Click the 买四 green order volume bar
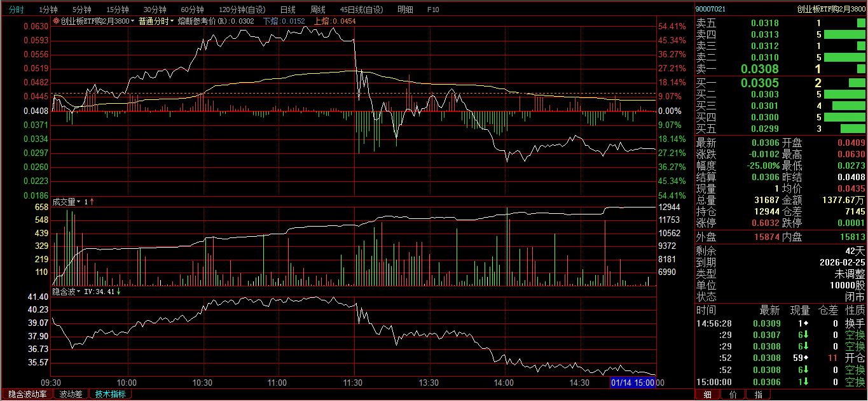The width and height of the screenshot is (868, 401). coord(844,117)
